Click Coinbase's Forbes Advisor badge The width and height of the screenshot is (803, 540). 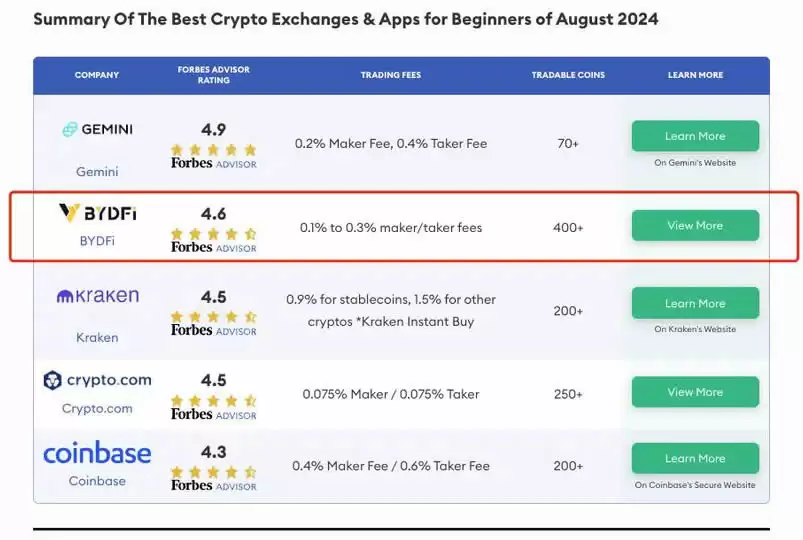pos(213,486)
